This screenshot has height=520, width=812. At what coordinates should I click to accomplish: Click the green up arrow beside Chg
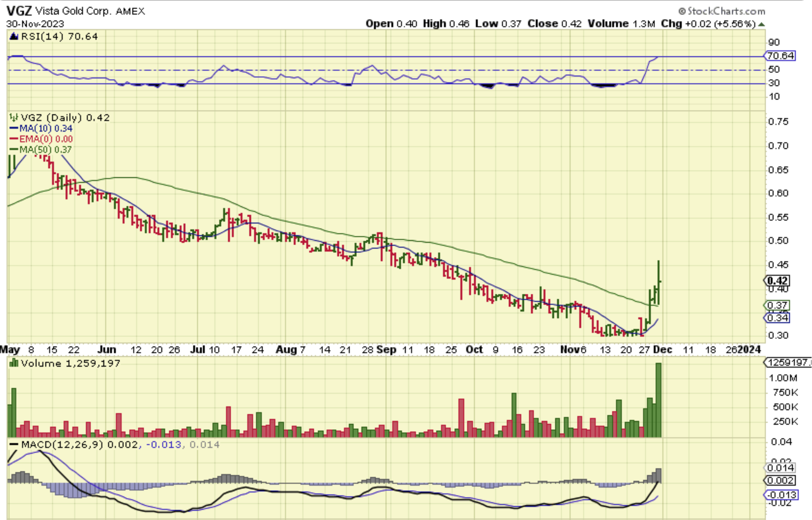[x=761, y=24]
